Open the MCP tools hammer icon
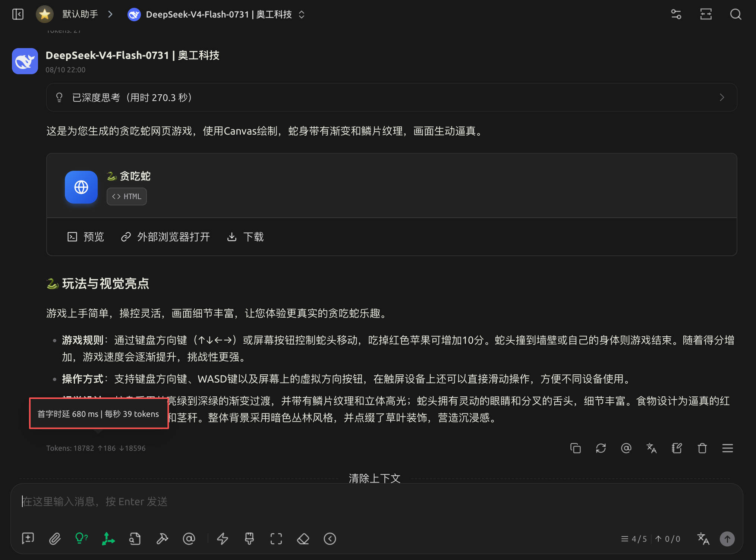The height and width of the screenshot is (560, 756). [x=162, y=539]
